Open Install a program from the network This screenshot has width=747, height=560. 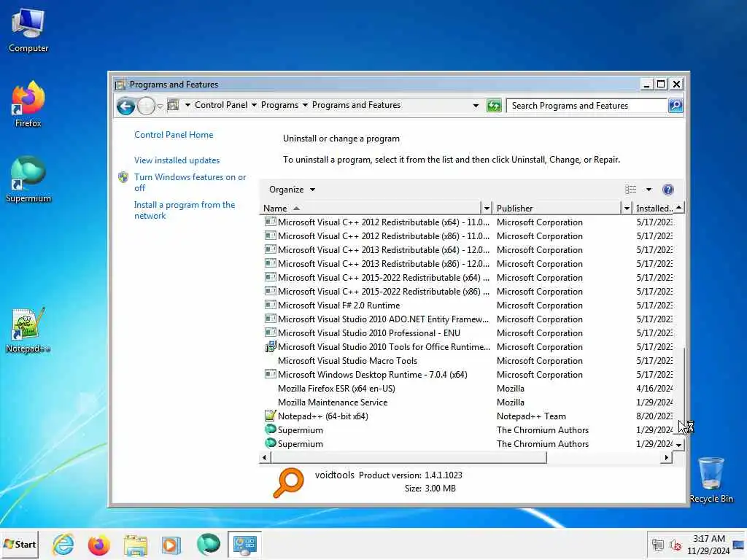point(185,210)
